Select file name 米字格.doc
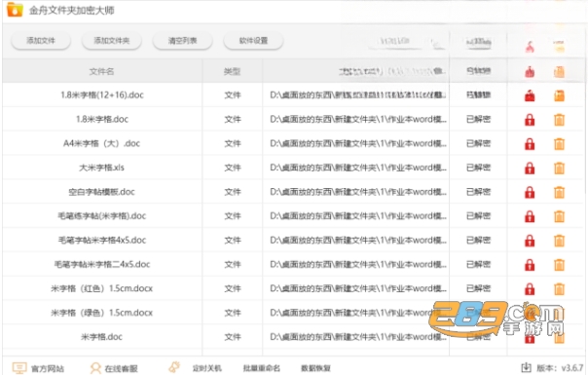 point(101,337)
